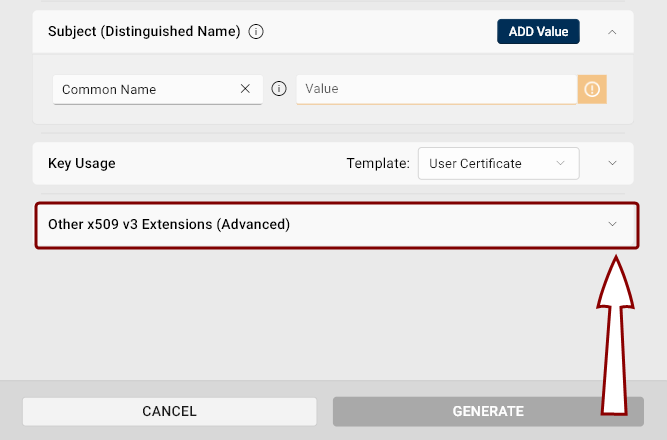
Task: Click the Common Name text label
Action: pyautogui.click(x=109, y=89)
